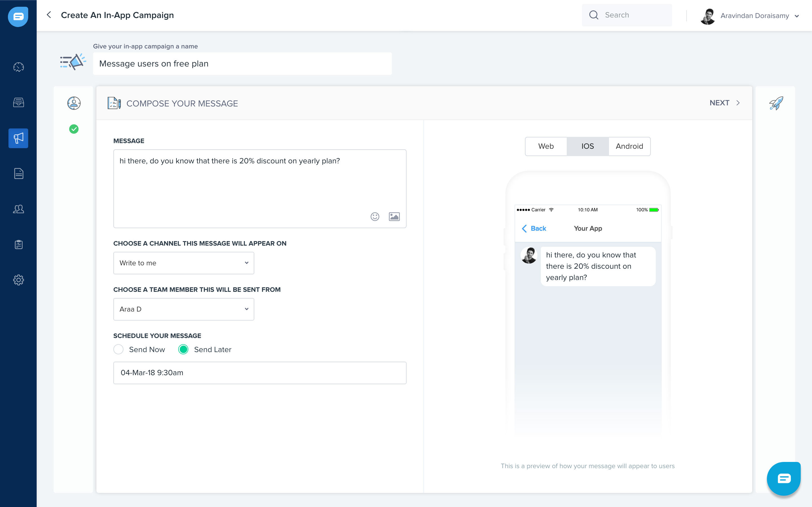Click the Search field in top bar

pyautogui.click(x=631, y=15)
